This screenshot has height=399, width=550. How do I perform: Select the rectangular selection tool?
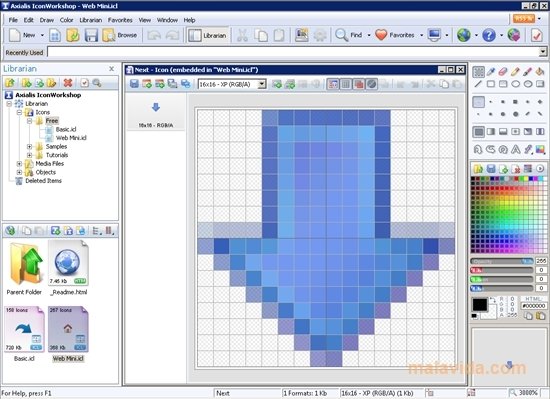[x=478, y=72]
